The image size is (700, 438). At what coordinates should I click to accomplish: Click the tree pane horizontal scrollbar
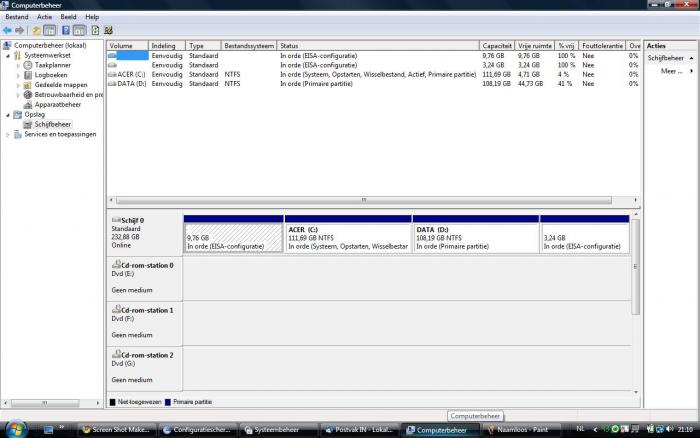coord(45,403)
